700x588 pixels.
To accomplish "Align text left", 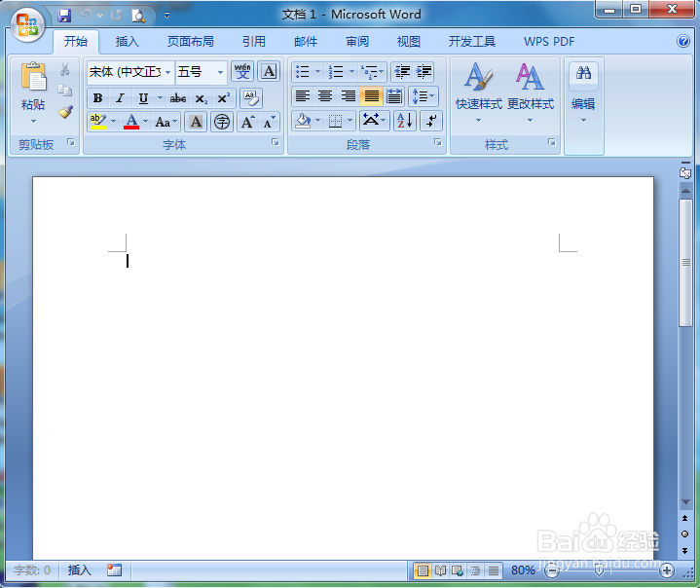I will coord(303,96).
